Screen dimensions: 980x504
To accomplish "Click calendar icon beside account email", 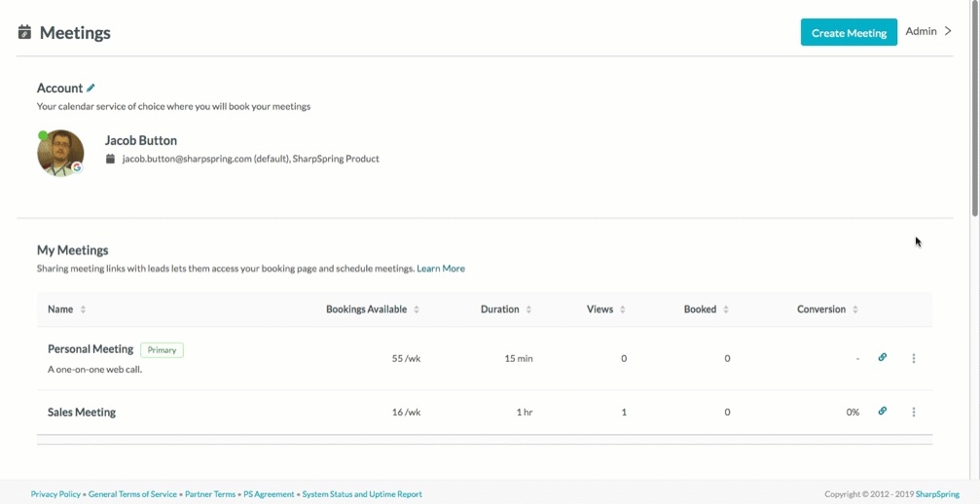I will point(111,159).
